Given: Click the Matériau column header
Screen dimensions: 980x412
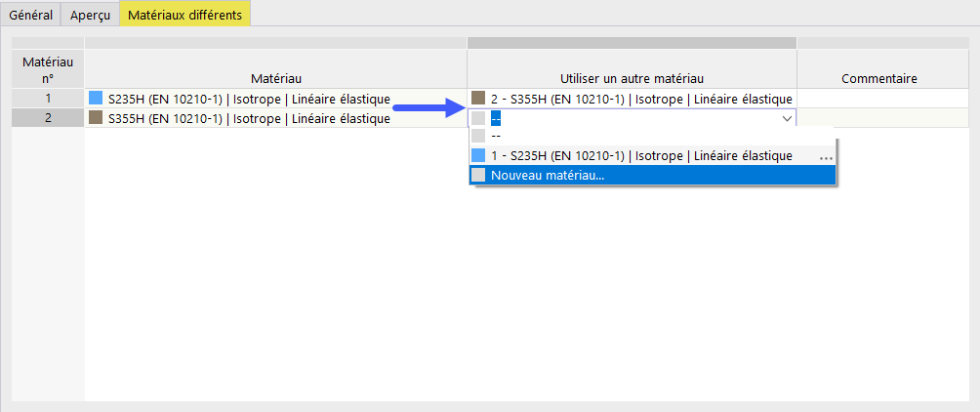Looking at the screenshot, I should [x=275, y=68].
